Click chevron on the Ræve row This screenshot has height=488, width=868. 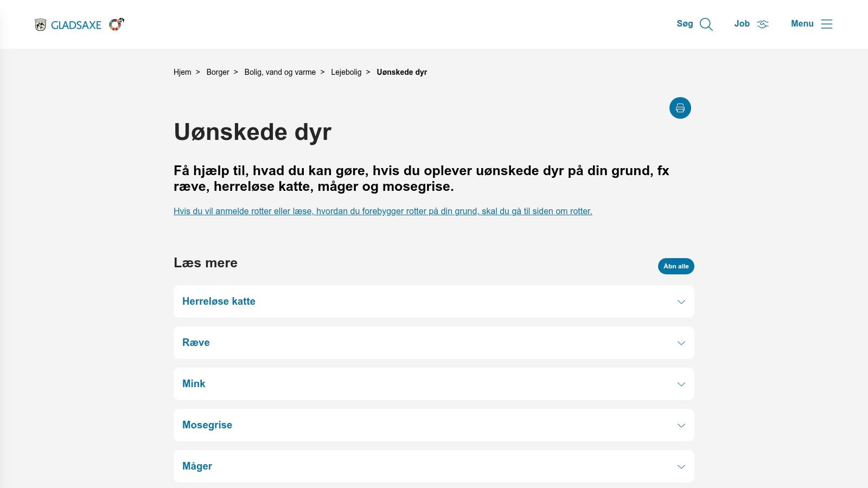click(681, 343)
